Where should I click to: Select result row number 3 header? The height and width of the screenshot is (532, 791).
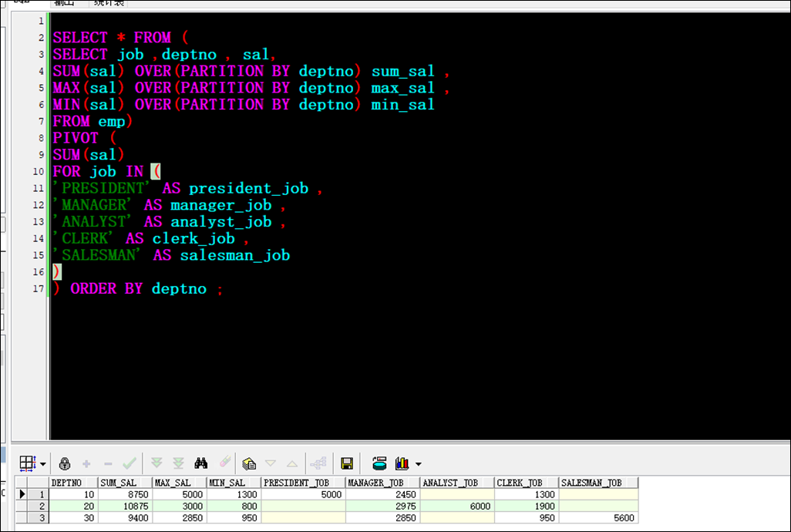pos(38,517)
